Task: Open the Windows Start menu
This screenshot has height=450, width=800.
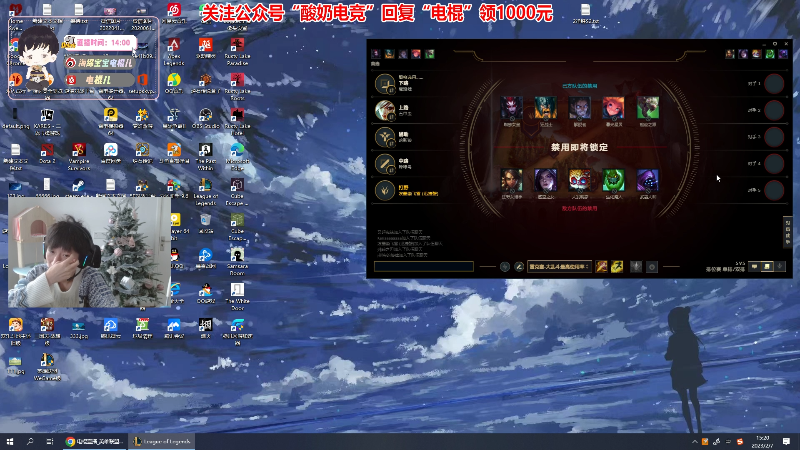Action: point(10,441)
